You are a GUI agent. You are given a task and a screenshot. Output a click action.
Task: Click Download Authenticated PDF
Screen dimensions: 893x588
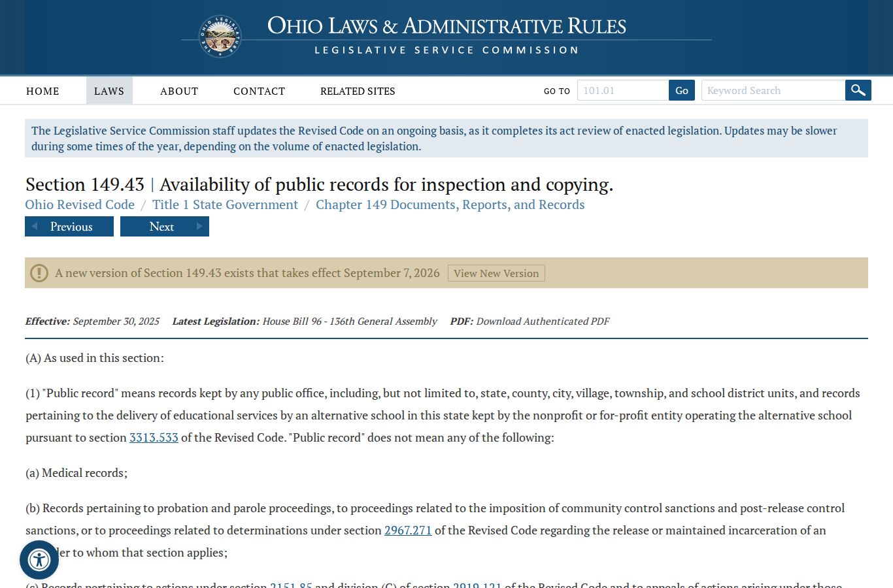point(543,321)
